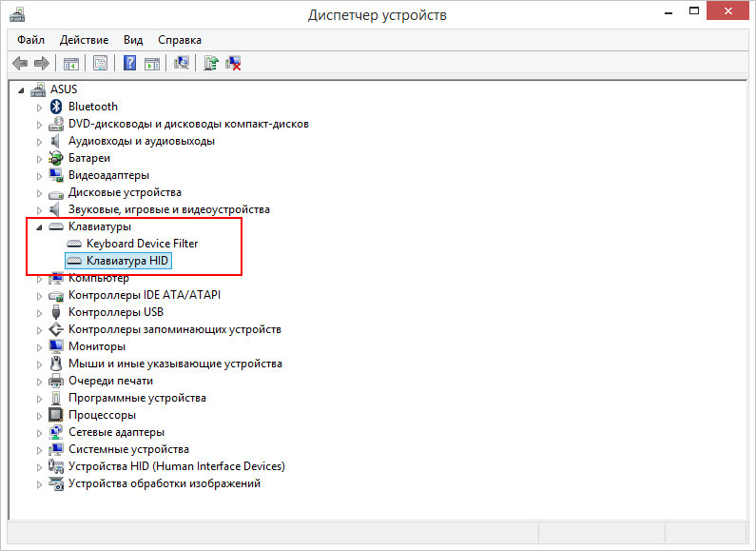Click the Keyboard Device Filter keyboard icon
This screenshot has width=756, height=551.
(x=74, y=244)
